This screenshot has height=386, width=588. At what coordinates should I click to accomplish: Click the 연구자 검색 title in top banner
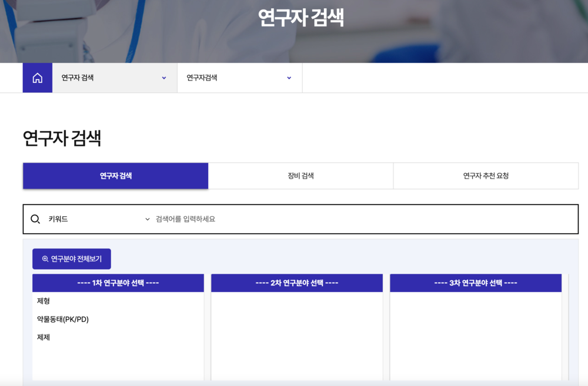(x=300, y=18)
